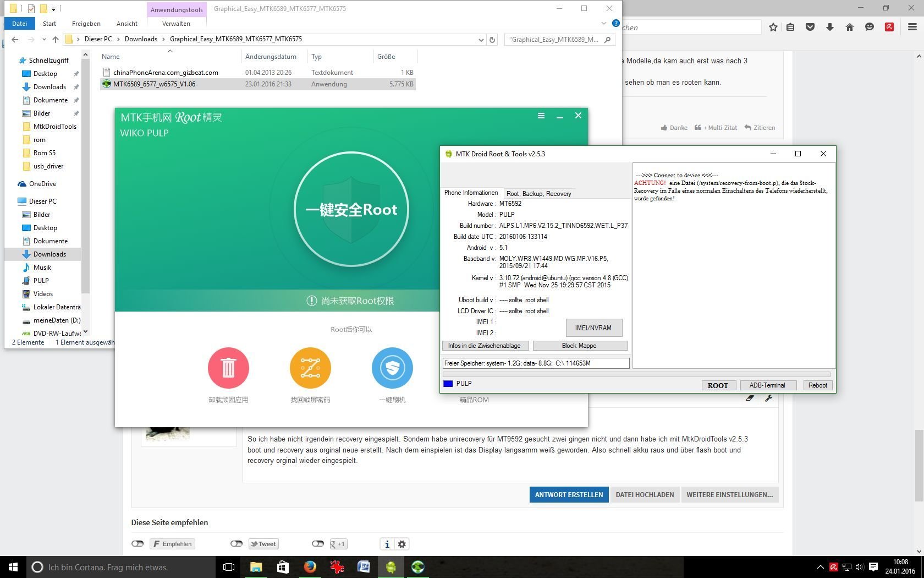This screenshot has width=924, height=578.
Task: Expand the Explorer ribbon chevron
Action: (604, 24)
